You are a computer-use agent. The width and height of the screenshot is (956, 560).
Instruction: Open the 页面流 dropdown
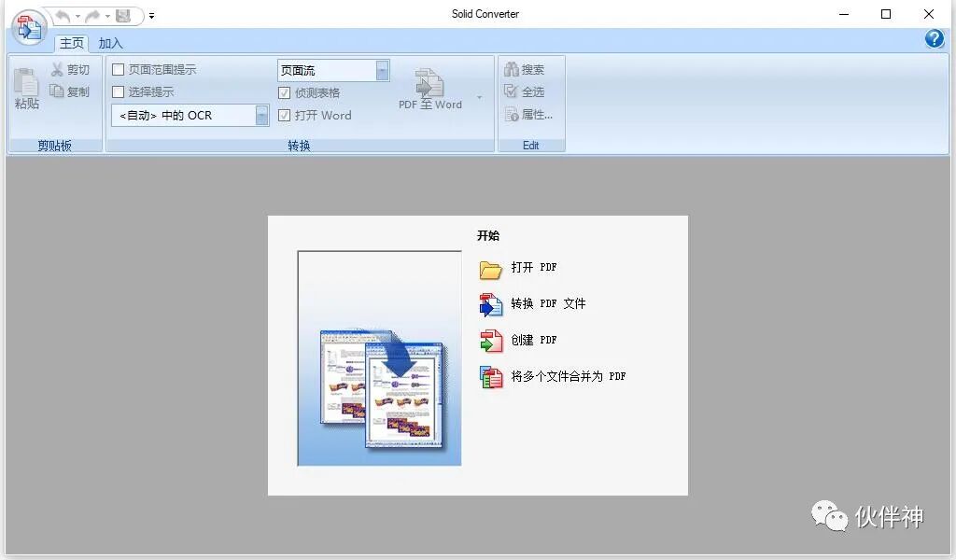[381, 69]
